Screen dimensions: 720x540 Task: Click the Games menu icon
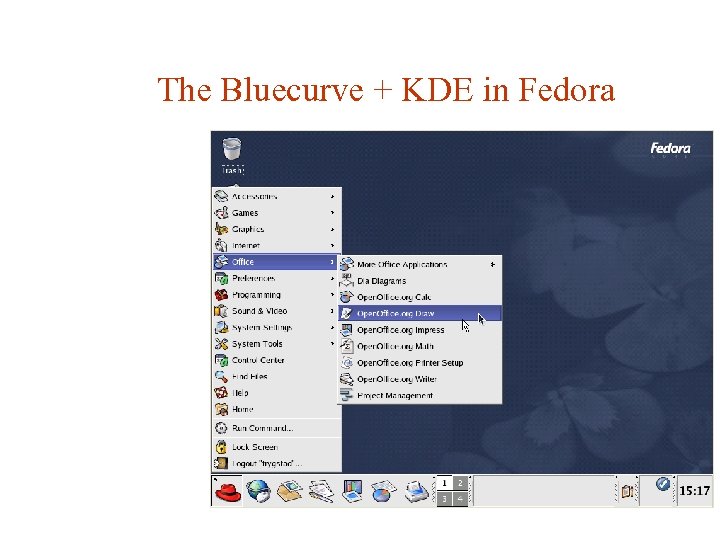221,213
